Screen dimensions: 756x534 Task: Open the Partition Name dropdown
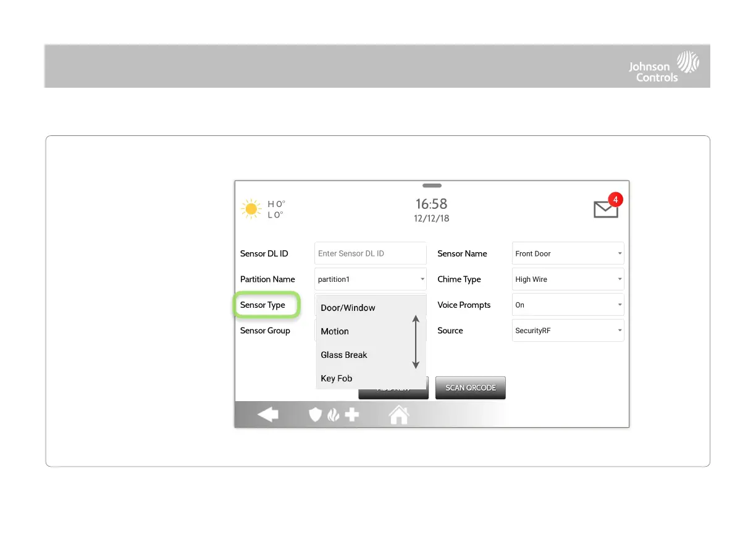point(371,279)
